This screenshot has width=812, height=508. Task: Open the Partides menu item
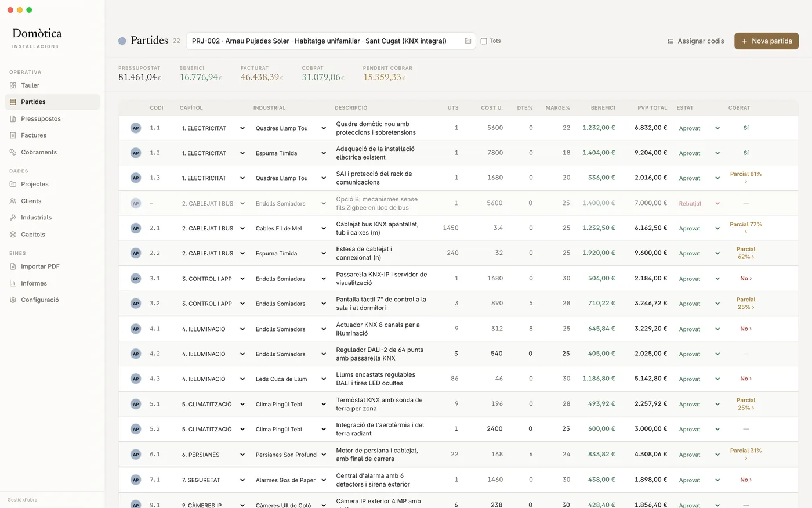point(52,102)
